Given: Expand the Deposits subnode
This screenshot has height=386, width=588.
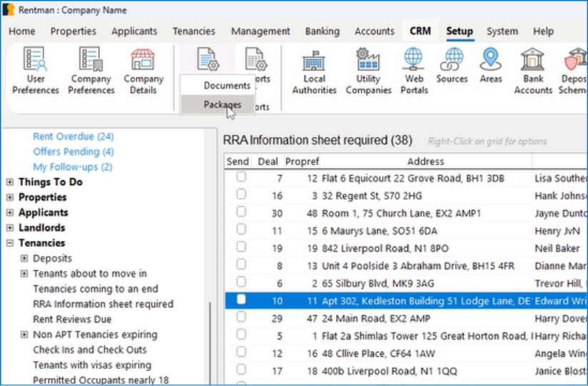Looking at the screenshot, I should pyautogui.click(x=24, y=258).
